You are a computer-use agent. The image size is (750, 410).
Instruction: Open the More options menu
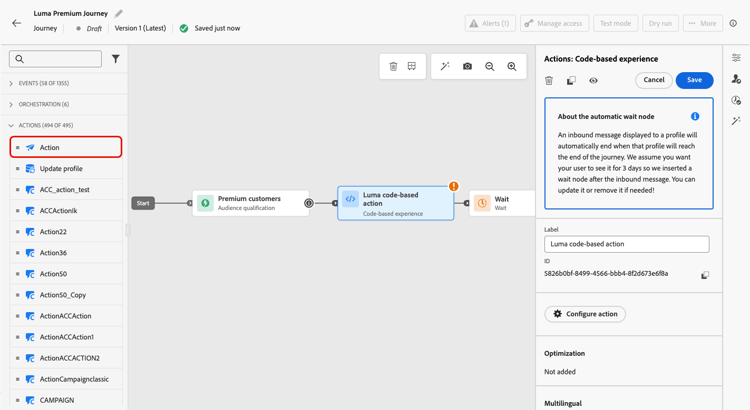click(x=703, y=23)
